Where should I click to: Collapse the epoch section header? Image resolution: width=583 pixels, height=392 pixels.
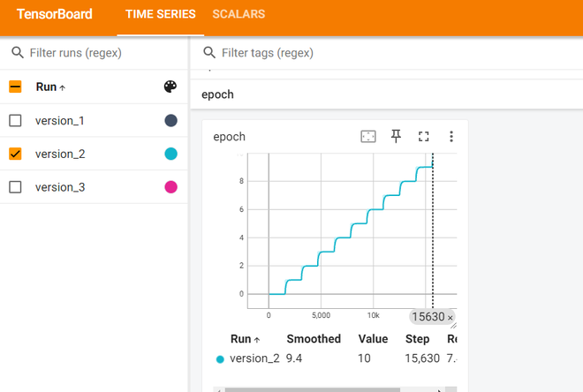click(217, 94)
